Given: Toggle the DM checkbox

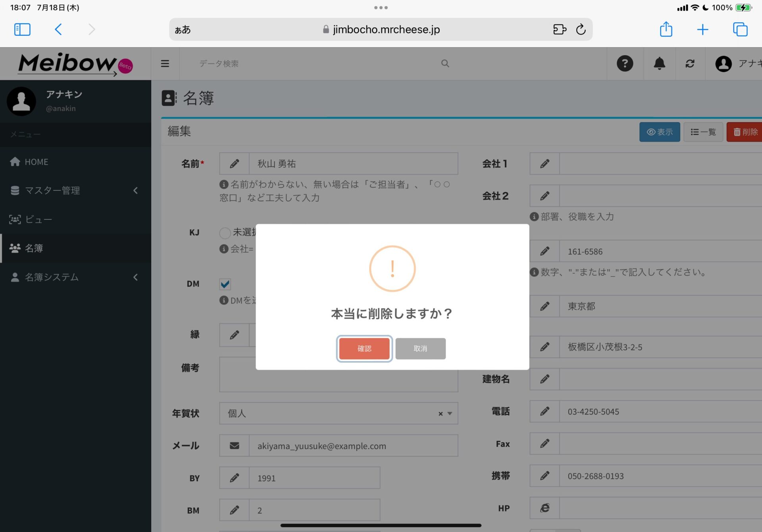Looking at the screenshot, I should pos(225,284).
